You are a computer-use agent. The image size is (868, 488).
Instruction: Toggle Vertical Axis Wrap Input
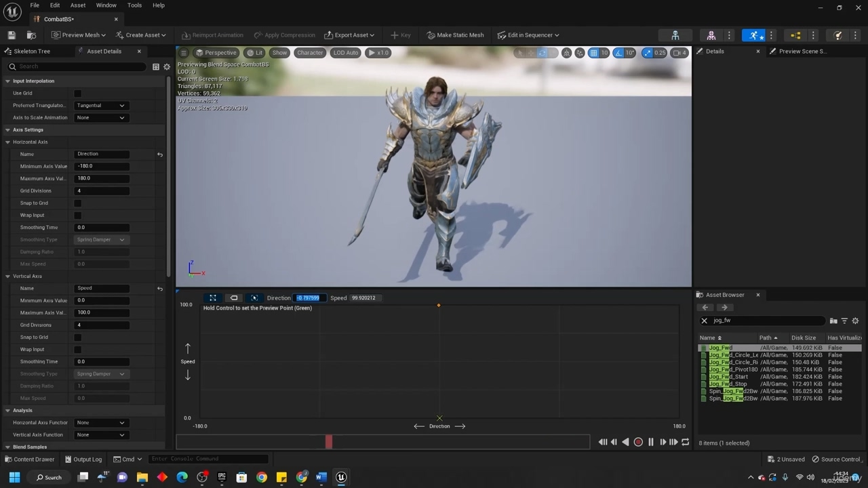(77, 350)
